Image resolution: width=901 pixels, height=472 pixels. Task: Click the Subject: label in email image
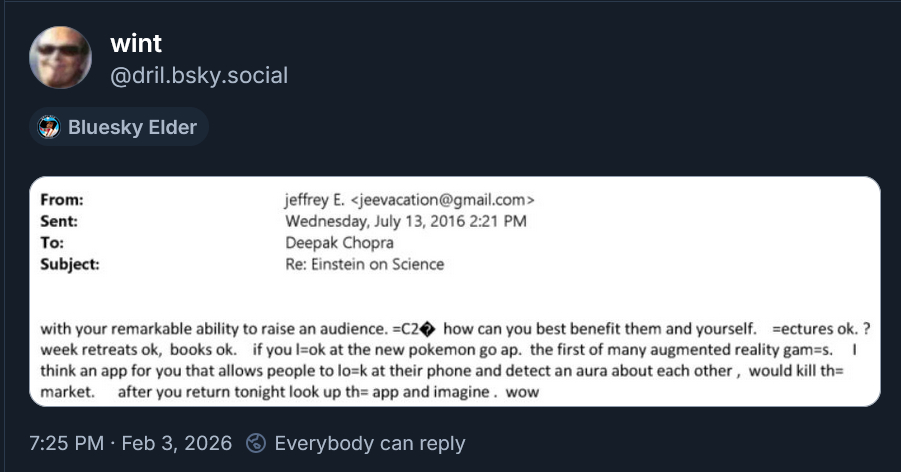coord(70,265)
